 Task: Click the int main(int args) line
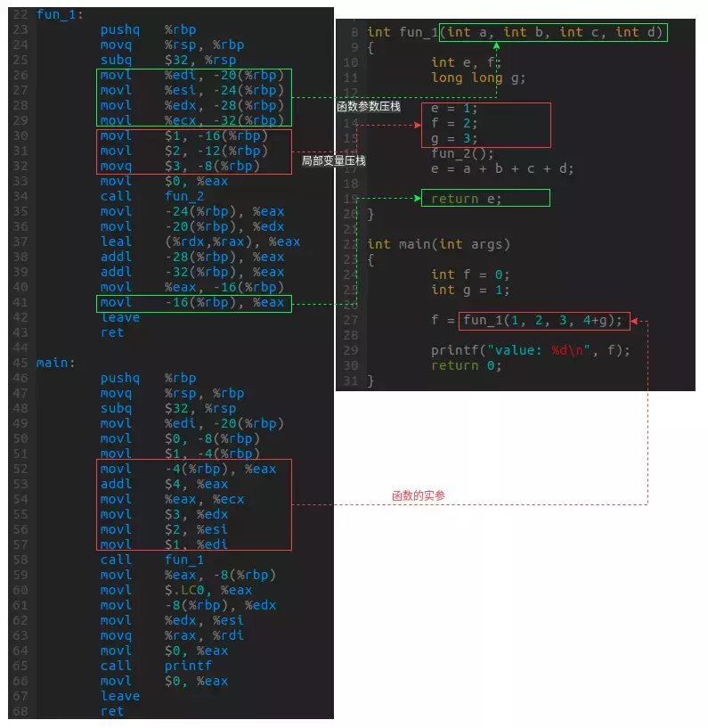(x=438, y=244)
